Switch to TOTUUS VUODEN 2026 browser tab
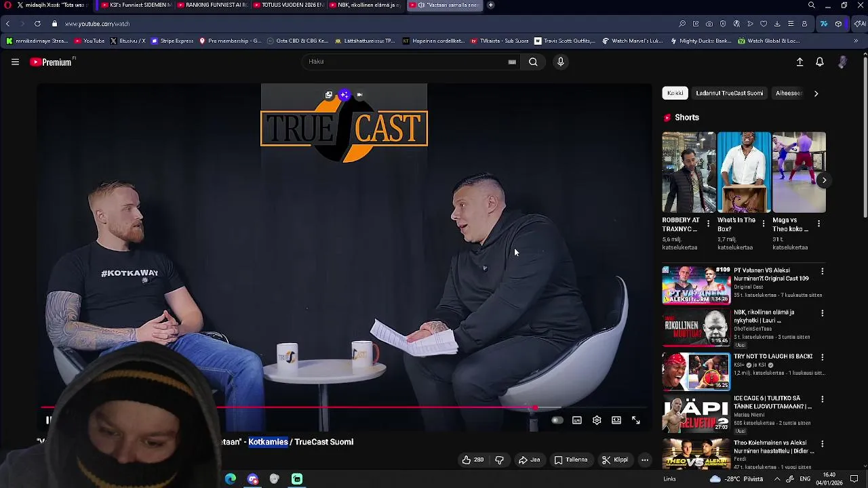Screen dimensions: 868x488 click(288, 5)
